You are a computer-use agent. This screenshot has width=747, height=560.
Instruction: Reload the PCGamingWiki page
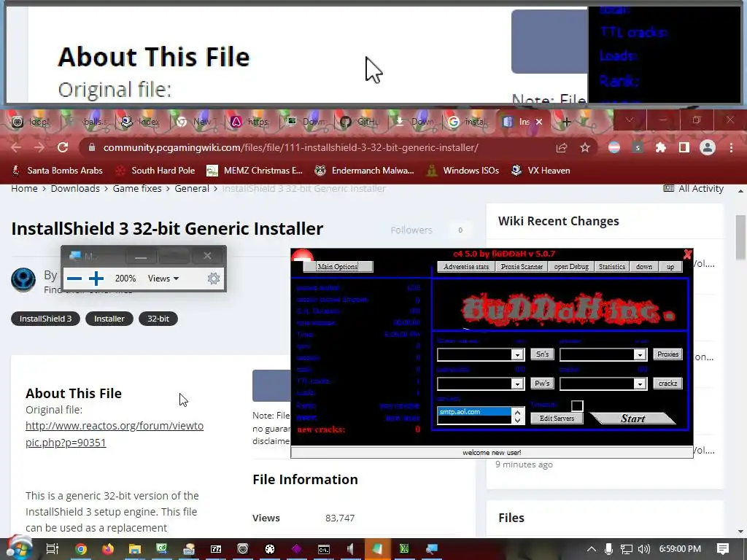point(63,147)
